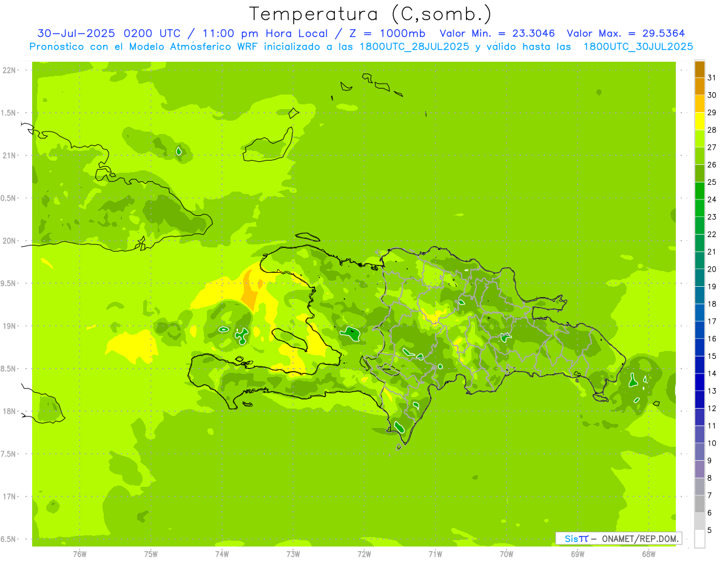Click the purple legend swatch between 9 and 10

pyautogui.click(x=699, y=452)
